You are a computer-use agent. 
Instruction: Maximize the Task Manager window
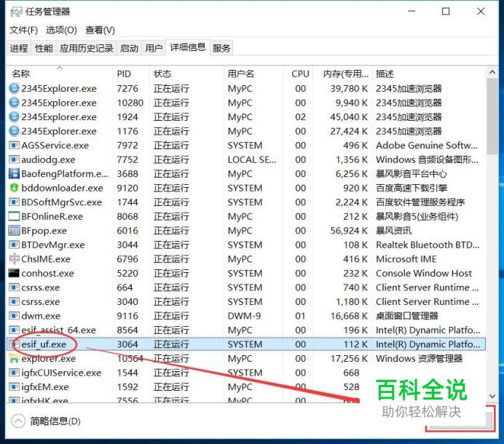click(446, 12)
